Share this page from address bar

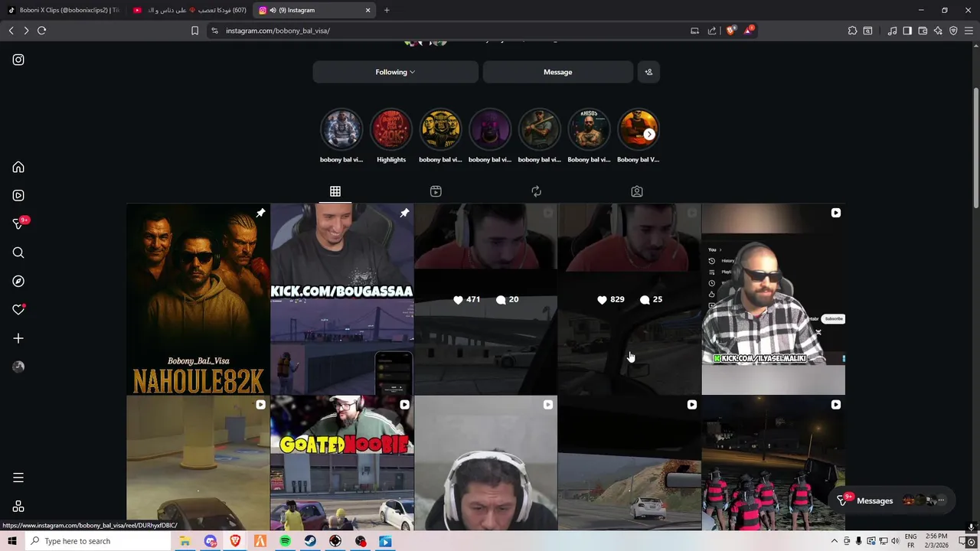[712, 31]
